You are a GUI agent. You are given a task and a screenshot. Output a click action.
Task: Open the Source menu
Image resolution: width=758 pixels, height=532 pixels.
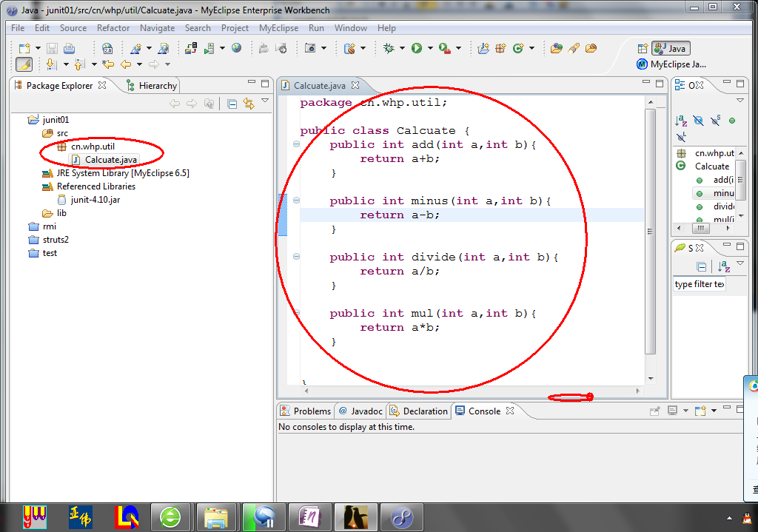click(x=73, y=28)
